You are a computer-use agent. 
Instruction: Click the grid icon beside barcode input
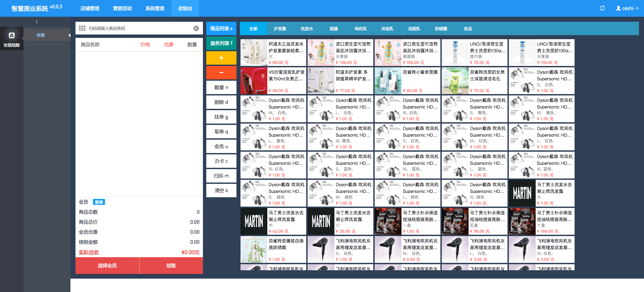pyautogui.click(x=82, y=28)
